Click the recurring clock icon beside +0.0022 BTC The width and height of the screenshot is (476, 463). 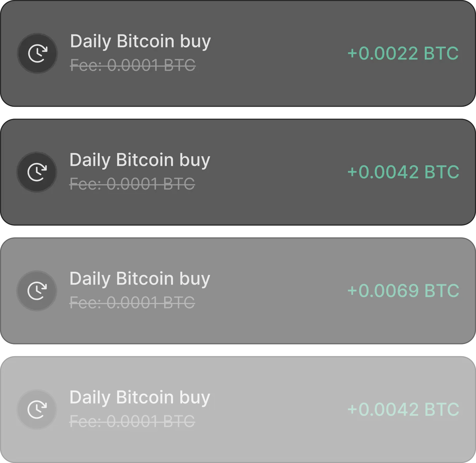click(37, 53)
